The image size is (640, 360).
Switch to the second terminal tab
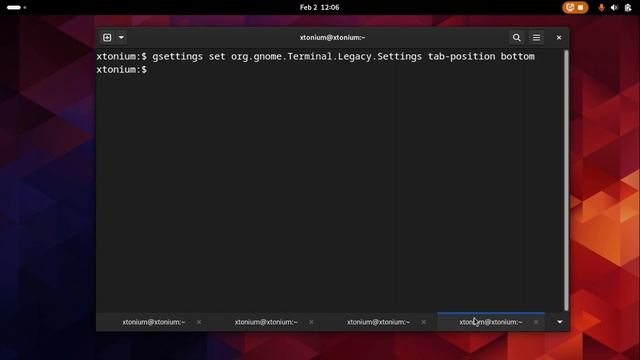266,322
